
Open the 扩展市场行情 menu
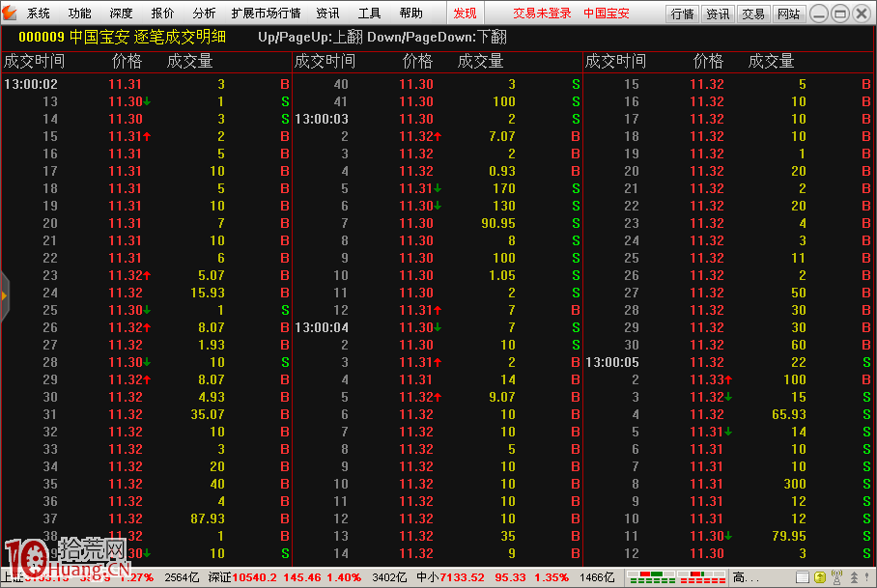[x=266, y=13]
